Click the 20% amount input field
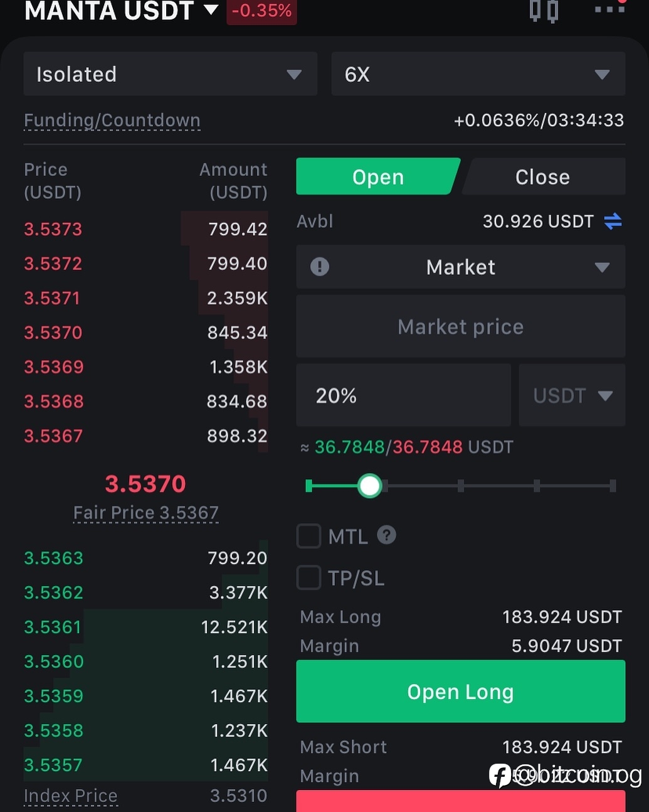The height and width of the screenshot is (812, 649). (403, 395)
